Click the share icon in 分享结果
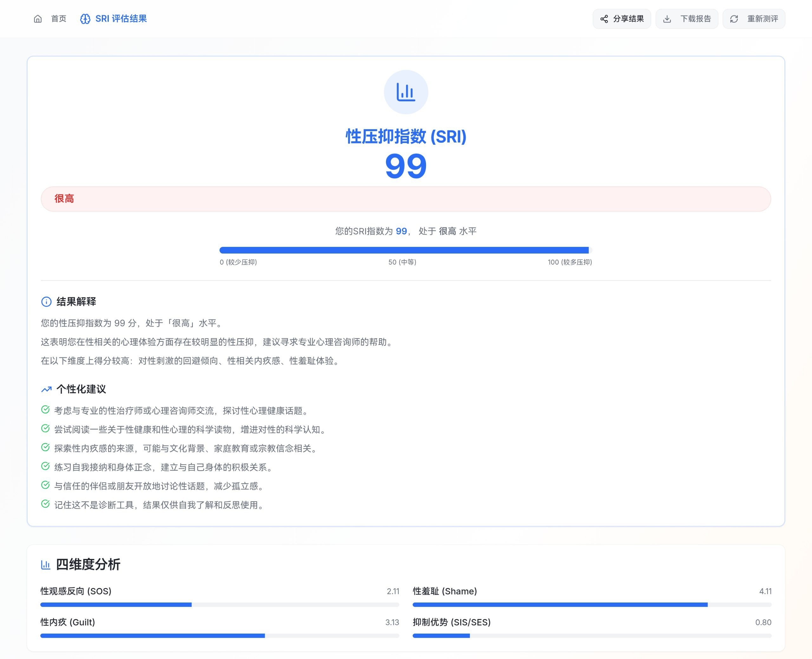Image resolution: width=812 pixels, height=659 pixels. pos(604,19)
